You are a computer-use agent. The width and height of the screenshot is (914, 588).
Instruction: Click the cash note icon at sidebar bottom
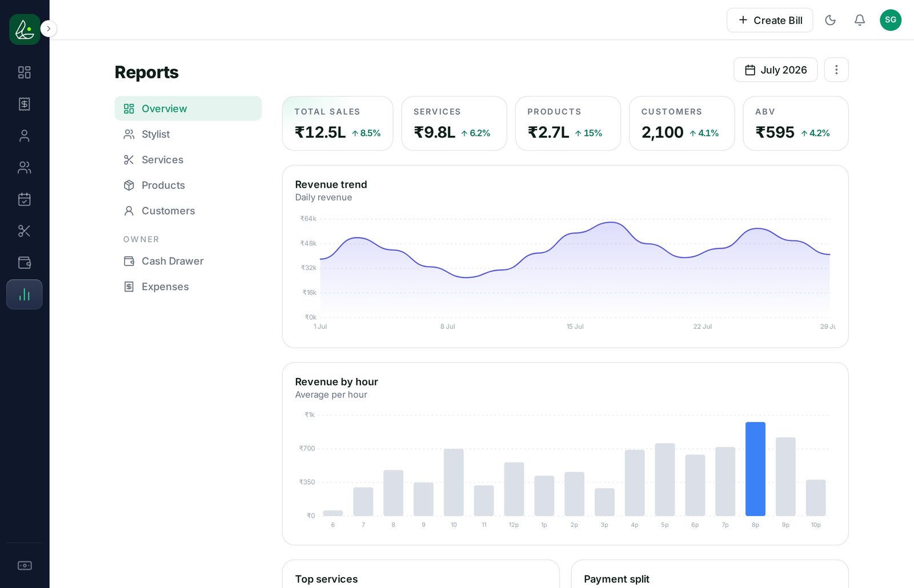point(25,566)
